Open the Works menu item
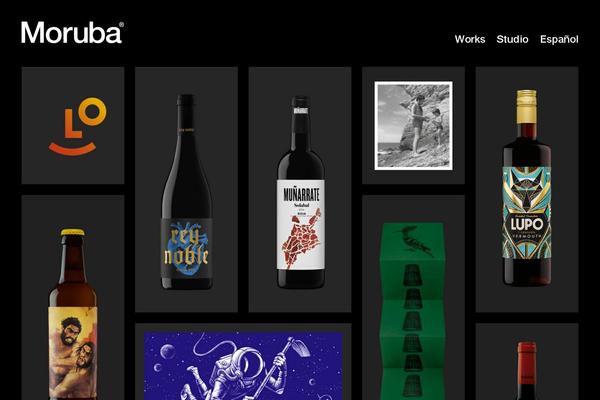This screenshot has height=400, width=600. click(x=470, y=39)
